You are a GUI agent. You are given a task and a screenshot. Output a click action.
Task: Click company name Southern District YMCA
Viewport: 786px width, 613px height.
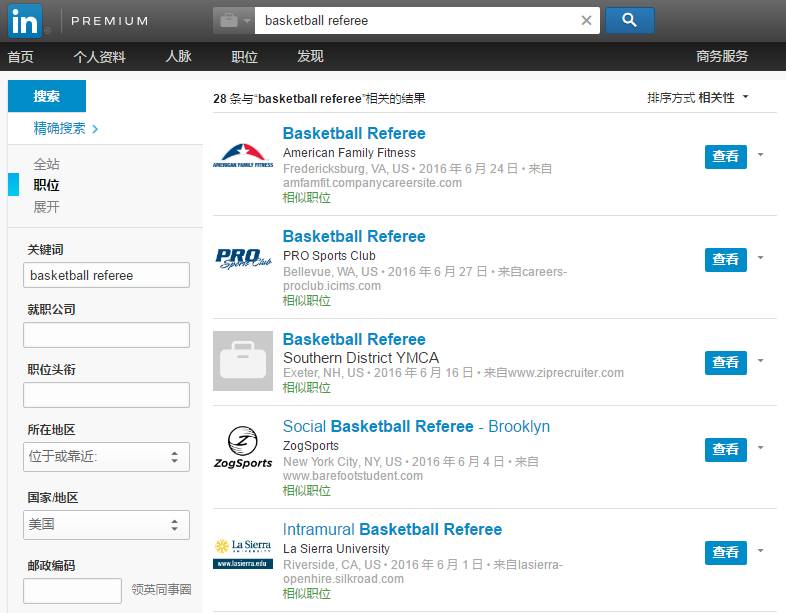(361, 358)
